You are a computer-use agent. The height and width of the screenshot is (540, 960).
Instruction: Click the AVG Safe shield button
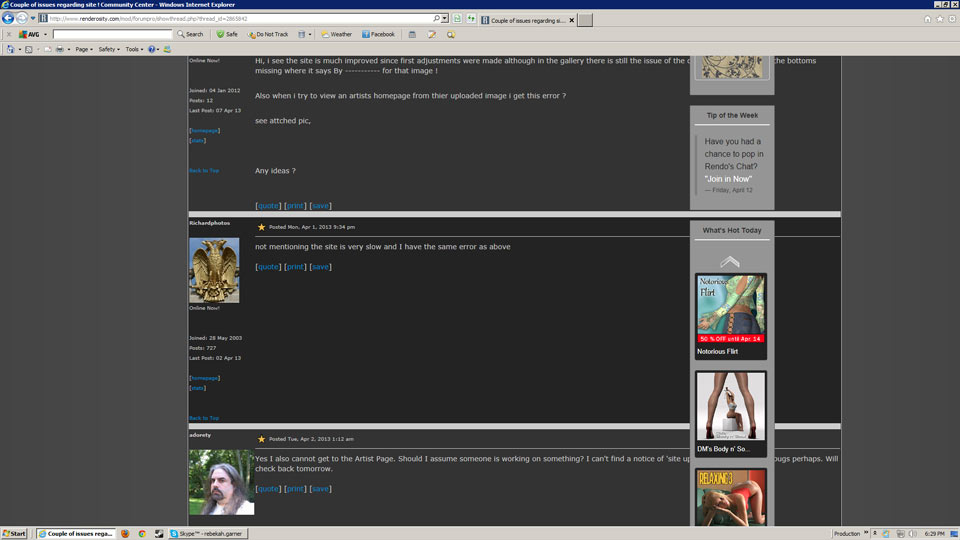(227, 34)
